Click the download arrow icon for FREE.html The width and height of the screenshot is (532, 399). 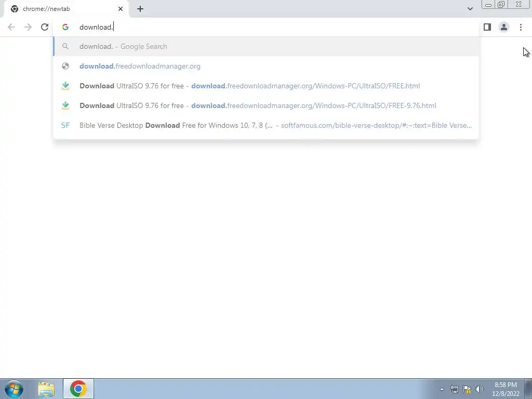65,86
